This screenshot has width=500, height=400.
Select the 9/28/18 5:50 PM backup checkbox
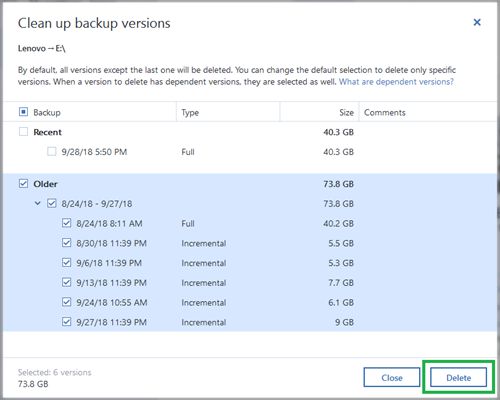52,152
